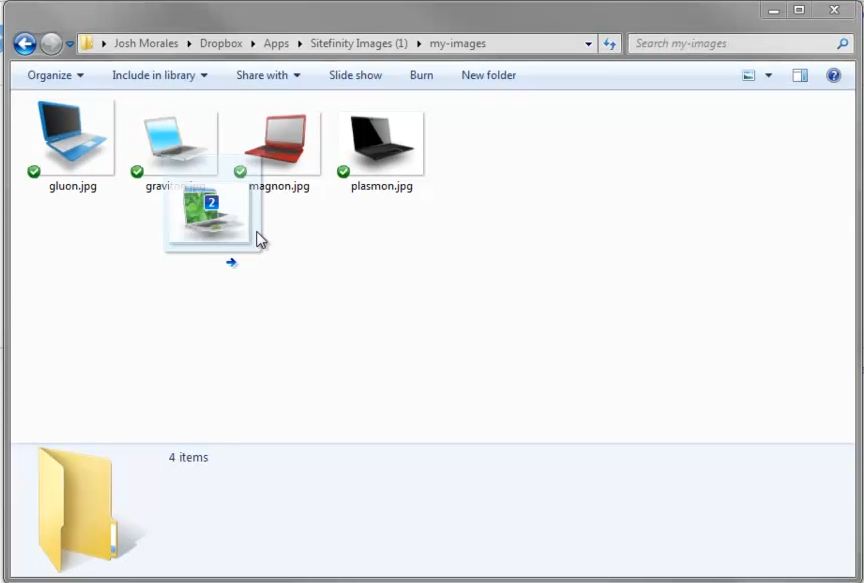The width and height of the screenshot is (864, 583).
Task: Click the Burn toolbar button
Action: [421, 76]
